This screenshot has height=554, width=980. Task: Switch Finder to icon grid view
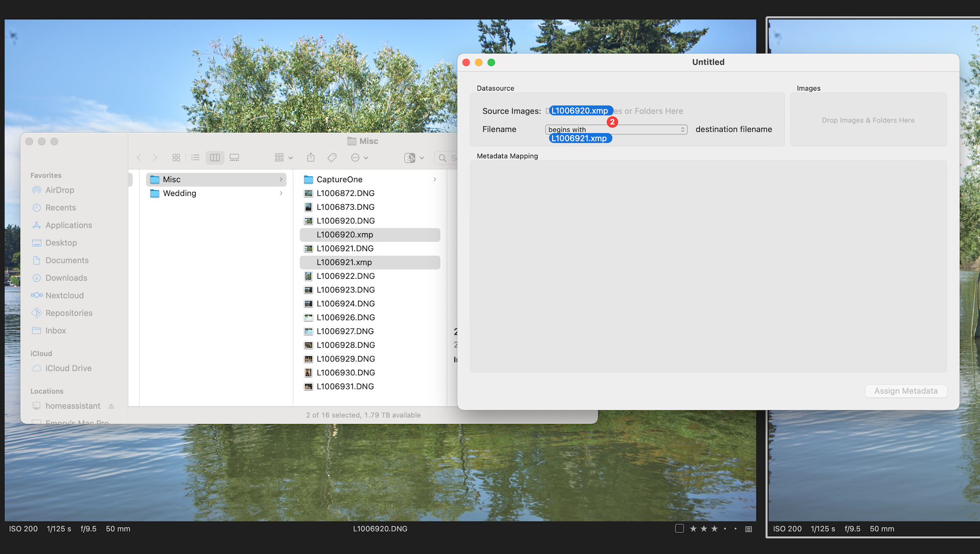176,158
